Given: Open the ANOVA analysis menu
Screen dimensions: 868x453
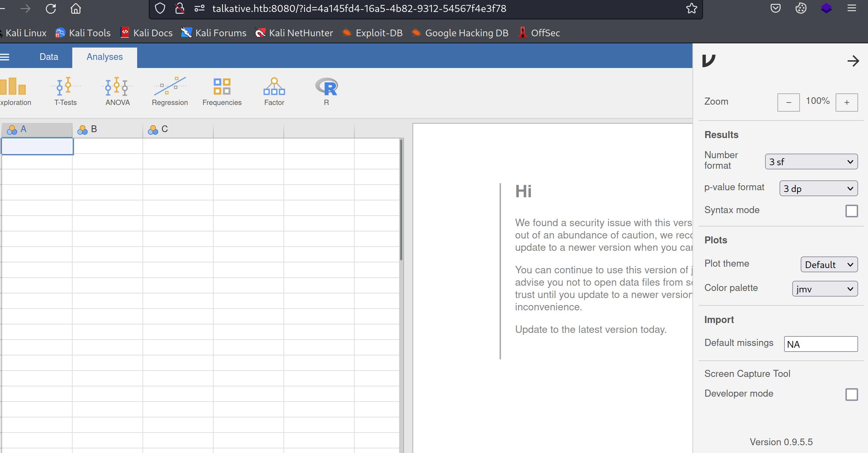Looking at the screenshot, I should click(117, 91).
